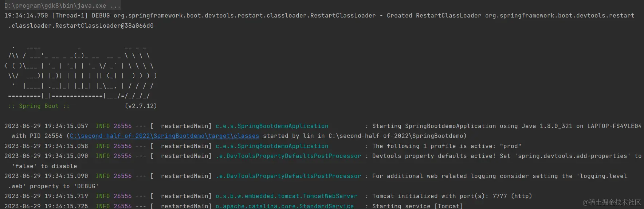Image resolution: width=644 pixels, height=209 pixels.
Task: Click the '19:34:14.750 [Thread-1] DEBUG' prefix
Action: pos(57,16)
